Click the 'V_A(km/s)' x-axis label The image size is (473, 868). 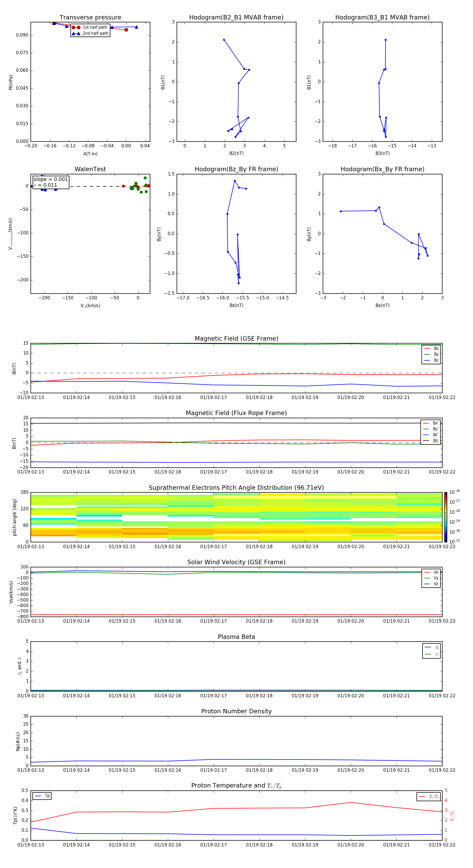coord(90,306)
